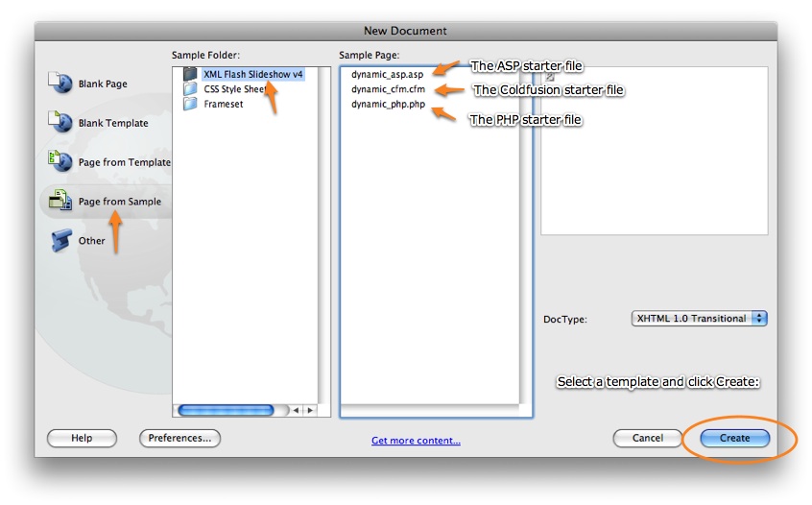Click the XML Flash Slideshow v4 folder icon
Screen dimensions: 812x505
pyautogui.click(x=190, y=74)
